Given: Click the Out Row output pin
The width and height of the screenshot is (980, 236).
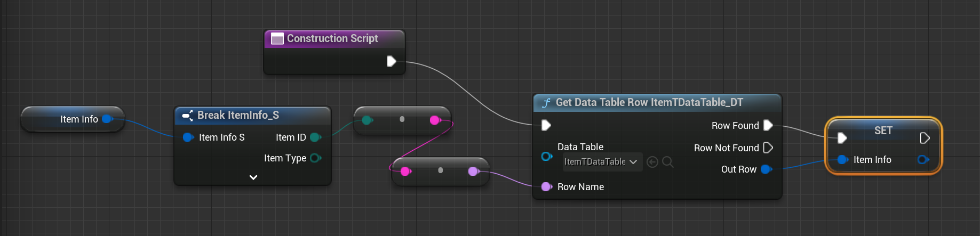Looking at the screenshot, I should tap(767, 169).
